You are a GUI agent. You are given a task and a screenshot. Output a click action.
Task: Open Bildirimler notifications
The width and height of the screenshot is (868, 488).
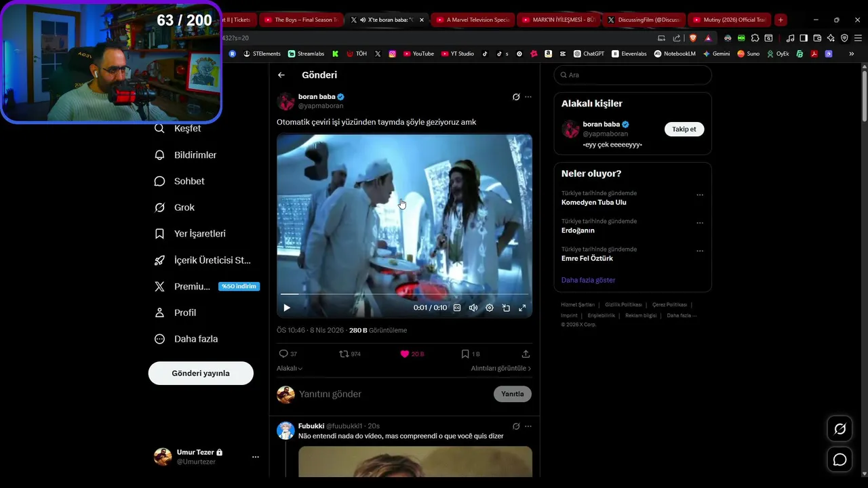[186, 155]
